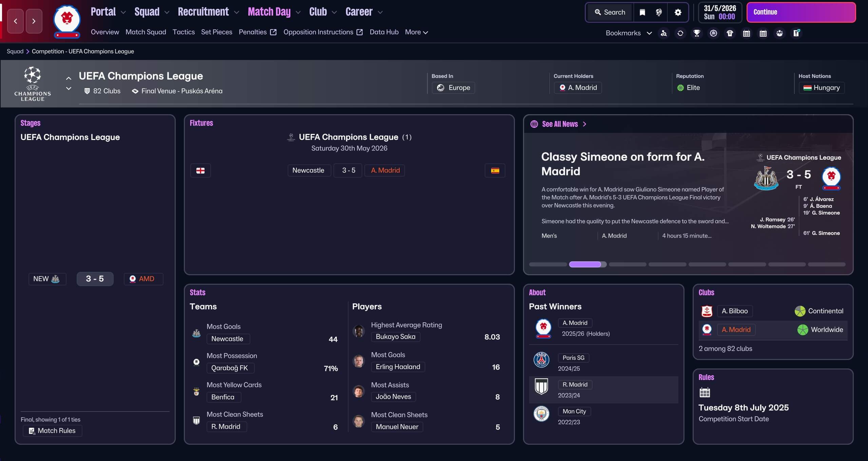This screenshot has height=461, width=868.
Task: Click the up chevron next to competition title
Action: click(x=69, y=78)
